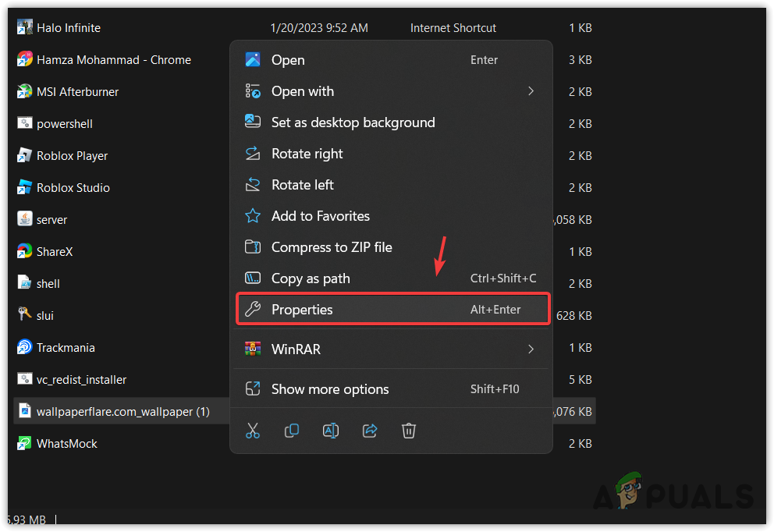Screen dimensions: 774x532
Task: Click the Halo Infinite shortcut icon
Action: [x=25, y=27]
